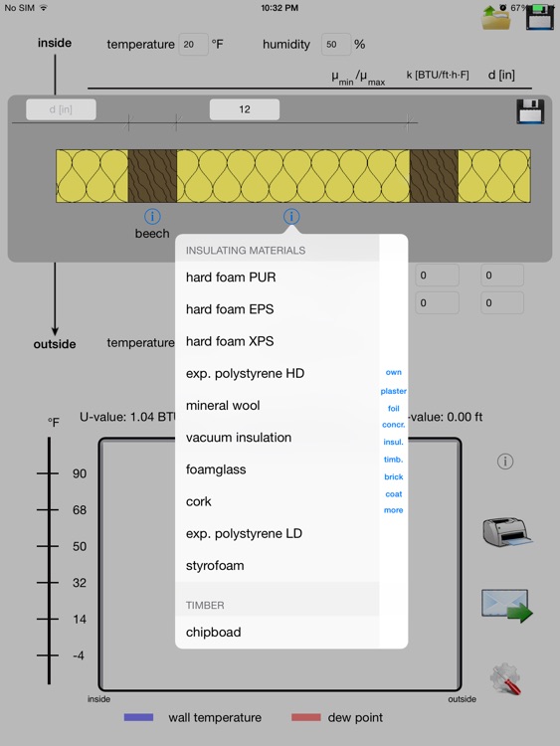Open the print function via printer icon
The height and width of the screenshot is (746, 560).
click(507, 532)
